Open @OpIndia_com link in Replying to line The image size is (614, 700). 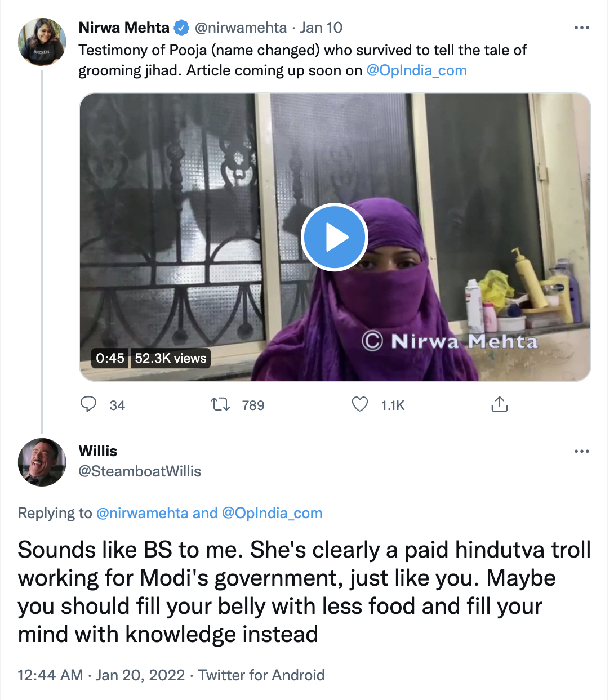[272, 513]
